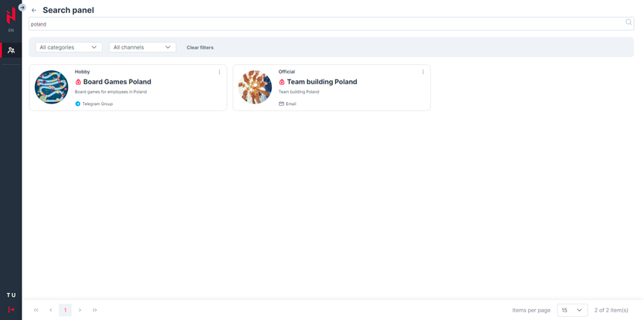Open the Board Games Poland title
This screenshot has height=320, width=644.
117,82
